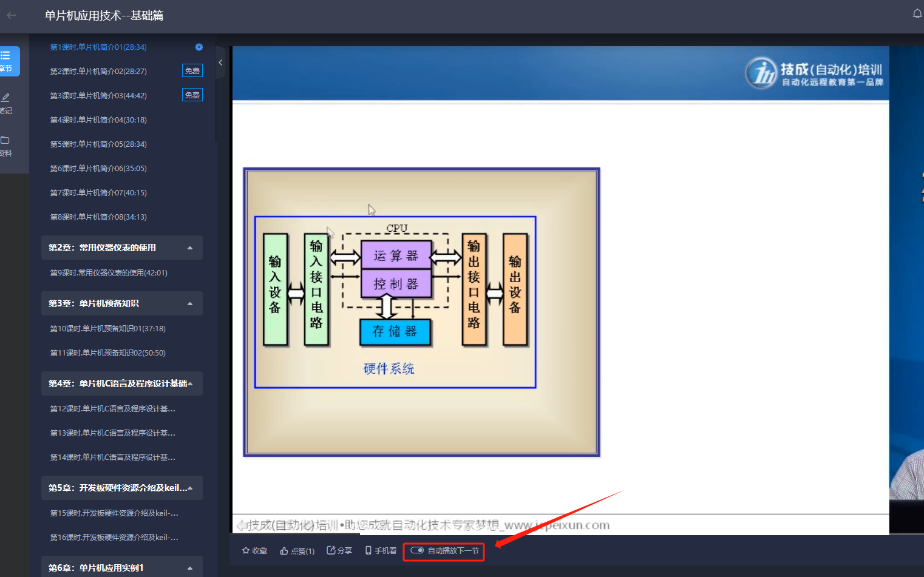The image size is (924, 577).
Task: Go back using the top-left arrow
Action: pyautogui.click(x=12, y=15)
